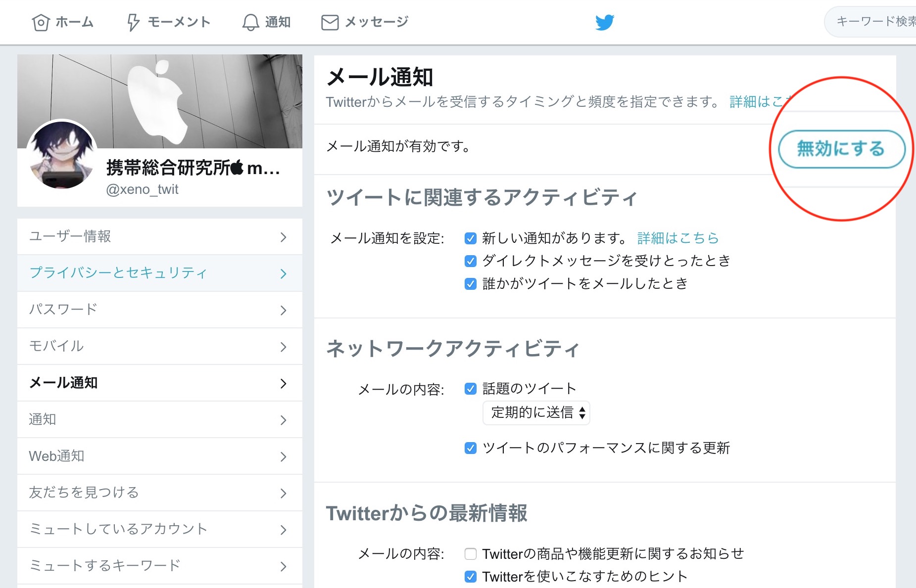Open the 通知 top navigation label
Image resolution: width=916 pixels, height=588 pixels.
pos(278,22)
